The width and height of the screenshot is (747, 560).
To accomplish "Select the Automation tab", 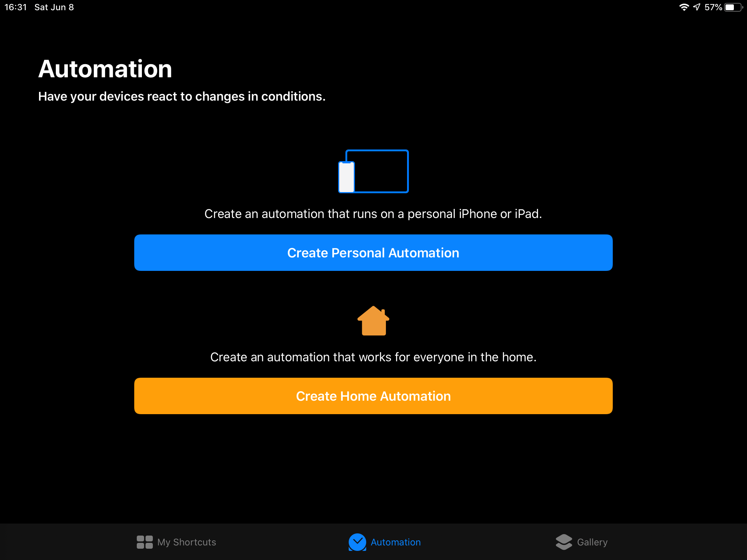I will tap(384, 542).
